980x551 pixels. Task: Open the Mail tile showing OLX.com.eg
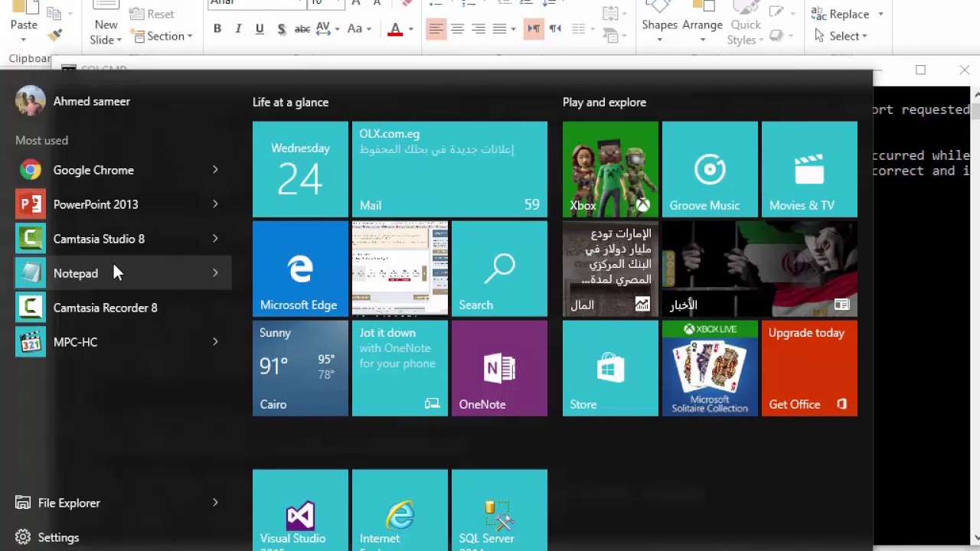[x=449, y=169]
